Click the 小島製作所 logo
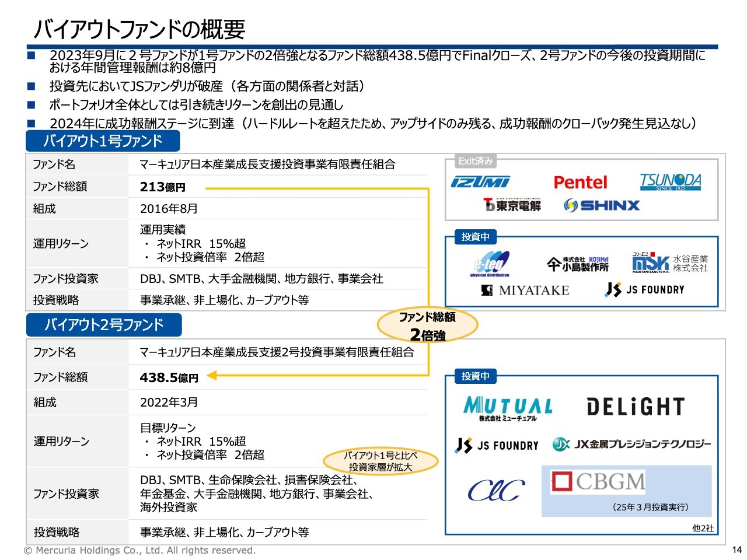 (x=578, y=264)
